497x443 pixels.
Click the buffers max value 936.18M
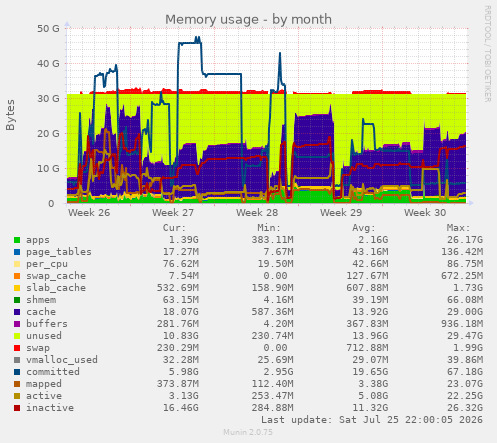[x=462, y=324]
